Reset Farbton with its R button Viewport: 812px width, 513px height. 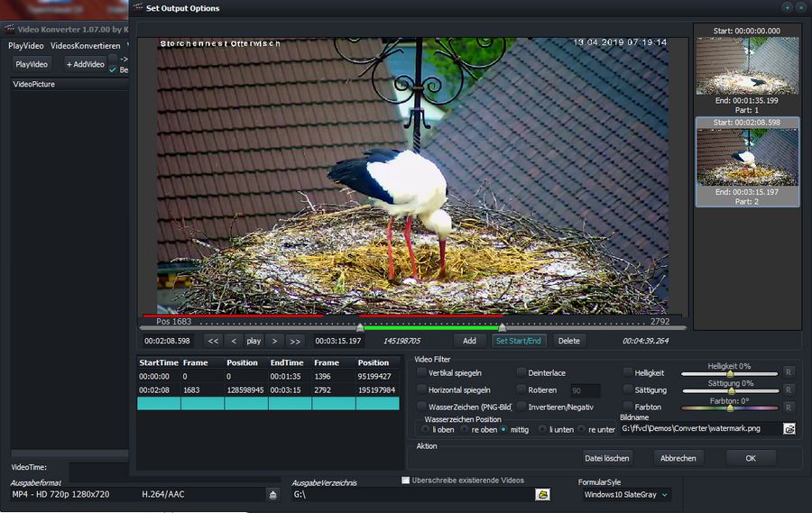pos(788,407)
